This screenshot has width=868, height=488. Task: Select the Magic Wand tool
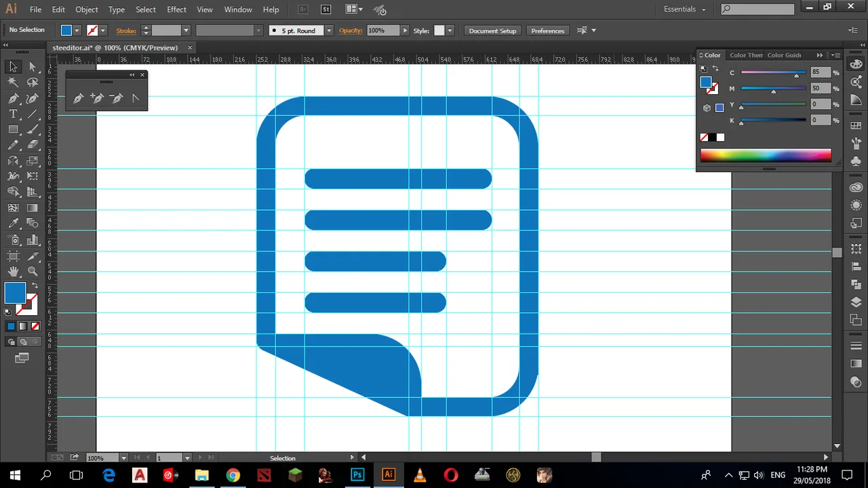tap(13, 82)
